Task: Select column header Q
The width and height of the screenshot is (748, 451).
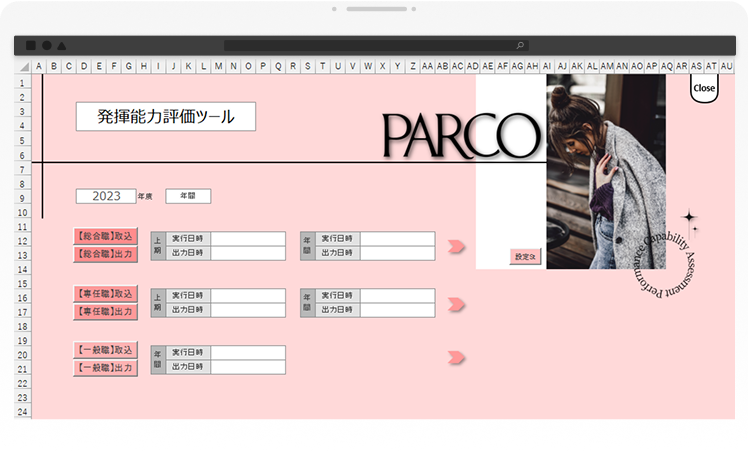Action: pos(278,67)
